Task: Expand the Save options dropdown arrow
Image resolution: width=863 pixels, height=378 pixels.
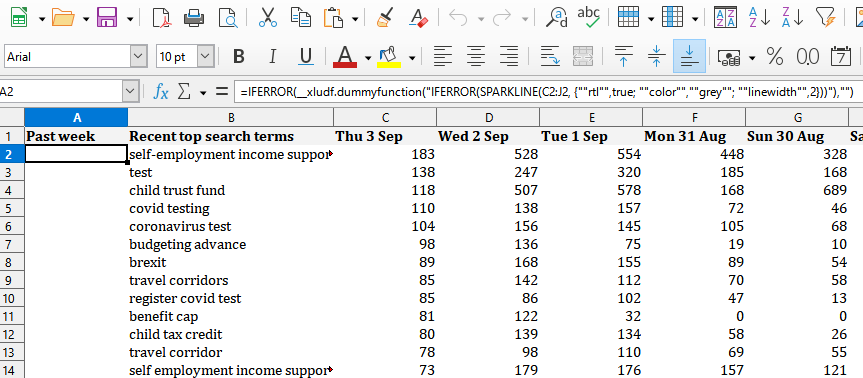Action: tap(130, 19)
